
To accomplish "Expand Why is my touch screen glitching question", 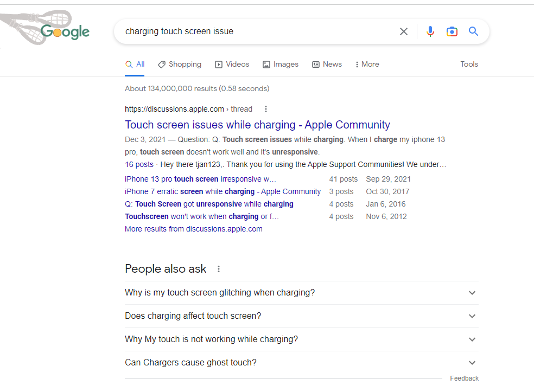I will tap(301, 293).
